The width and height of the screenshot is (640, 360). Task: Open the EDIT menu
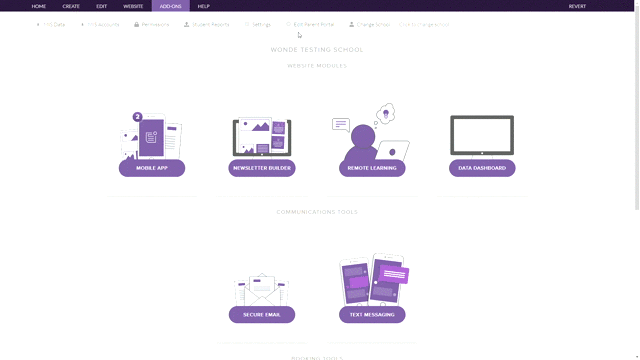click(x=102, y=6)
